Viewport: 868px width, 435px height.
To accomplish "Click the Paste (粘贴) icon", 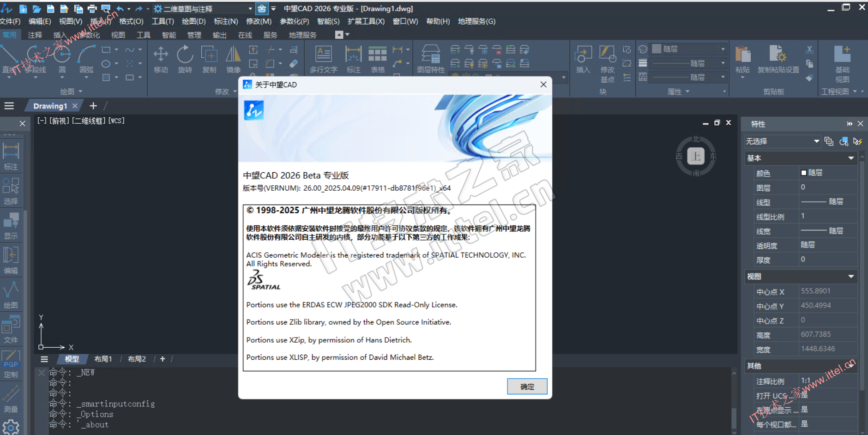I will 742,60.
